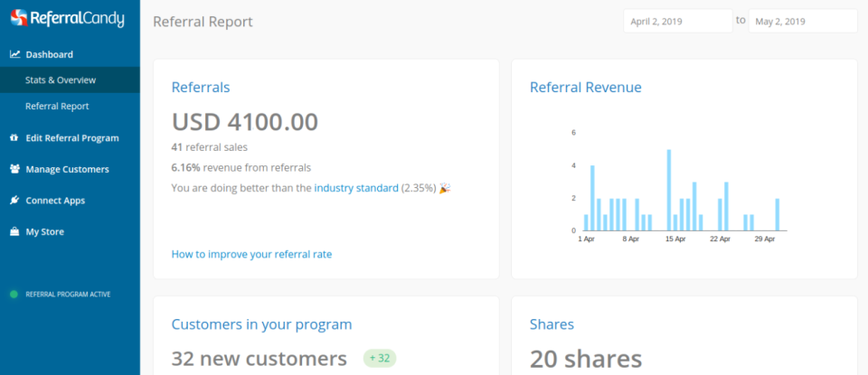
Task: Select Manage Customers in sidebar
Action: pyautogui.click(x=67, y=169)
